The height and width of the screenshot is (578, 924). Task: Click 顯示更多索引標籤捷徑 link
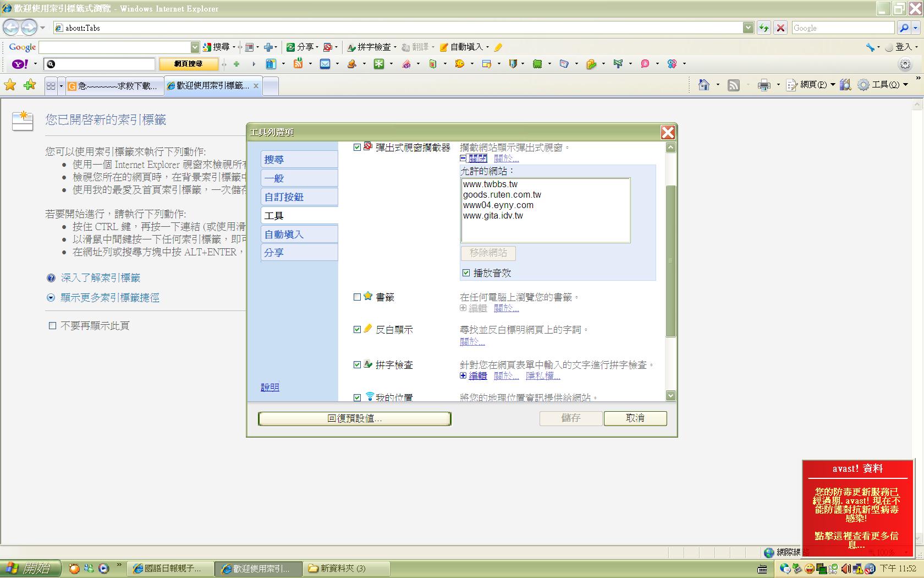point(110,298)
